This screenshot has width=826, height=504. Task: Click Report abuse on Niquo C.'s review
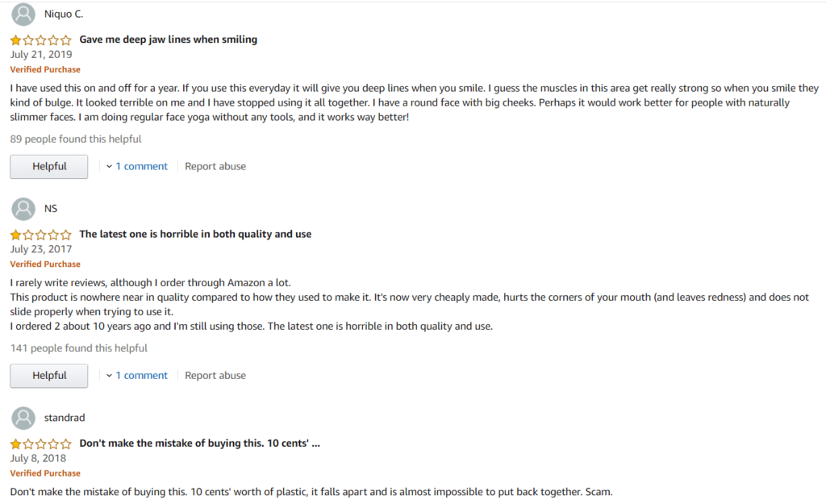click(x=215, y=166)
